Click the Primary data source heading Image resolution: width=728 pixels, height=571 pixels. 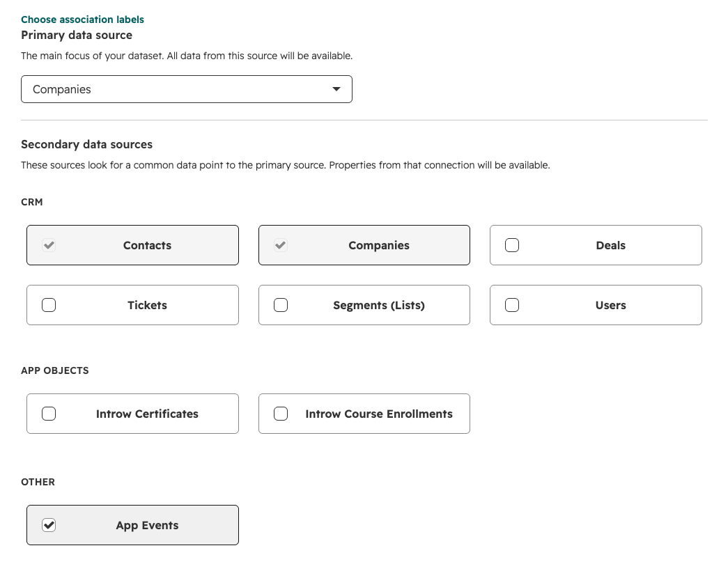click(x=77, y=36)
